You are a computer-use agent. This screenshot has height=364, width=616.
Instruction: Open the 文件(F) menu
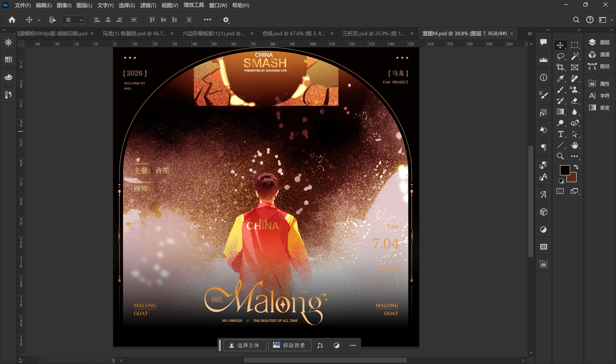pyautogui.click(x=23, y=5)
